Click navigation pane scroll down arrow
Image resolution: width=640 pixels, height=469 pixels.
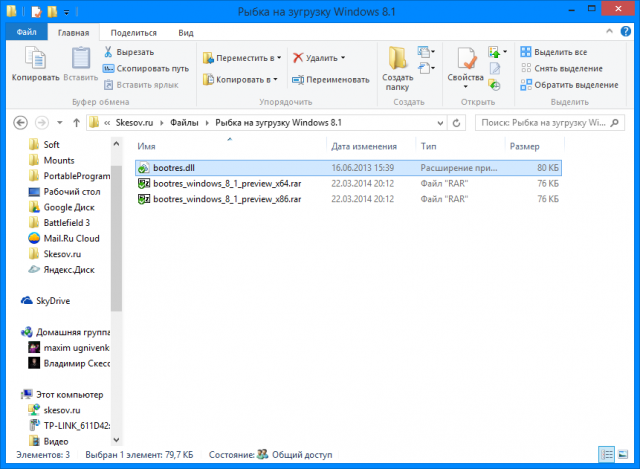(116, 440)
